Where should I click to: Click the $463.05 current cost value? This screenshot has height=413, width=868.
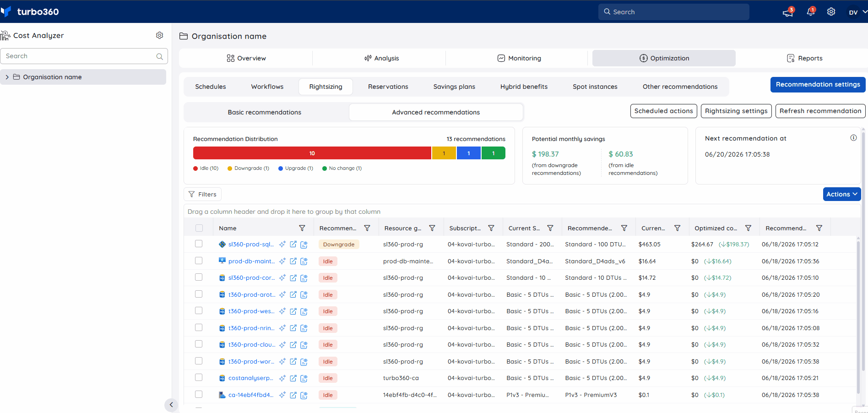click(650, 245)
